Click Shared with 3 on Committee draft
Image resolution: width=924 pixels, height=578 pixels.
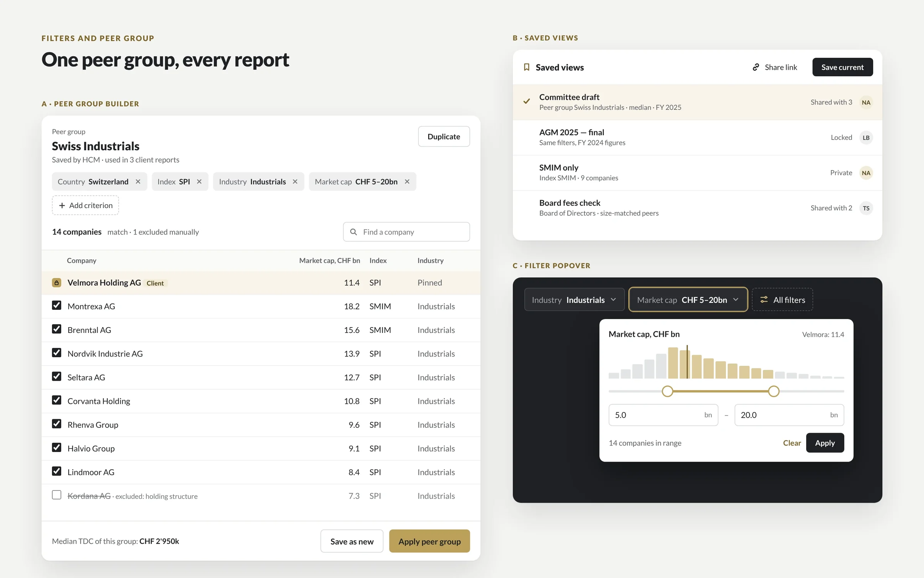tap(831, 102)
